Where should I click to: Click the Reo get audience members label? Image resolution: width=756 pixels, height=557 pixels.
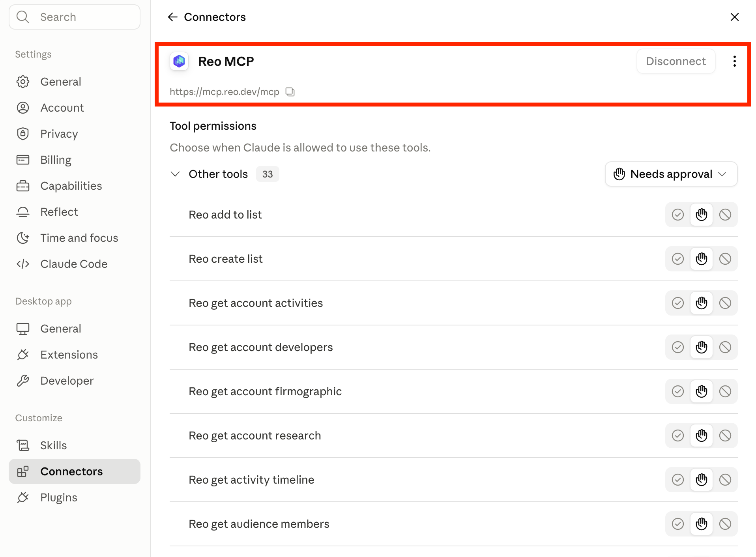[x=259, y=524]
